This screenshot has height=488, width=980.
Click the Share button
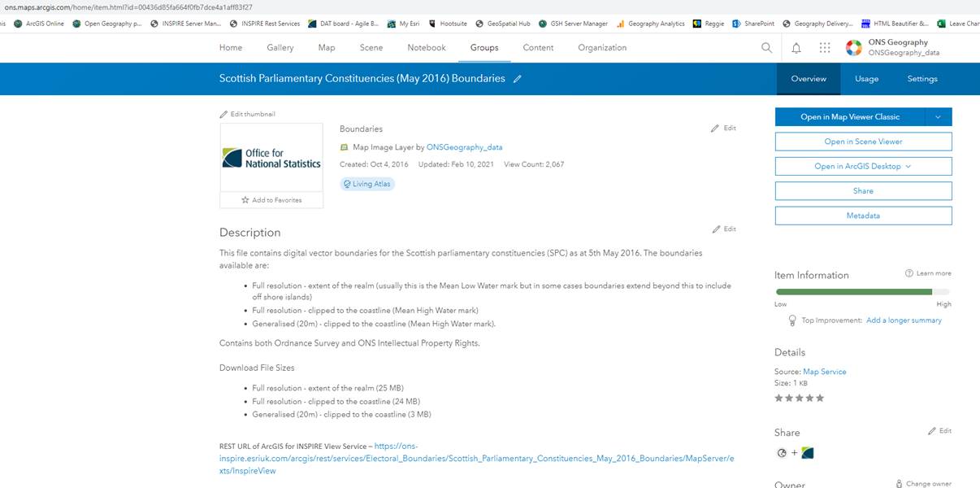point(864,191)
